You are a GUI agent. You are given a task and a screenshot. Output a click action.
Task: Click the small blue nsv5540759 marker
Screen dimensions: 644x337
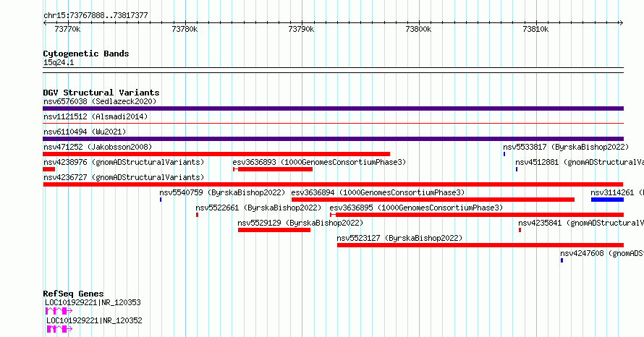click(161, 200)
